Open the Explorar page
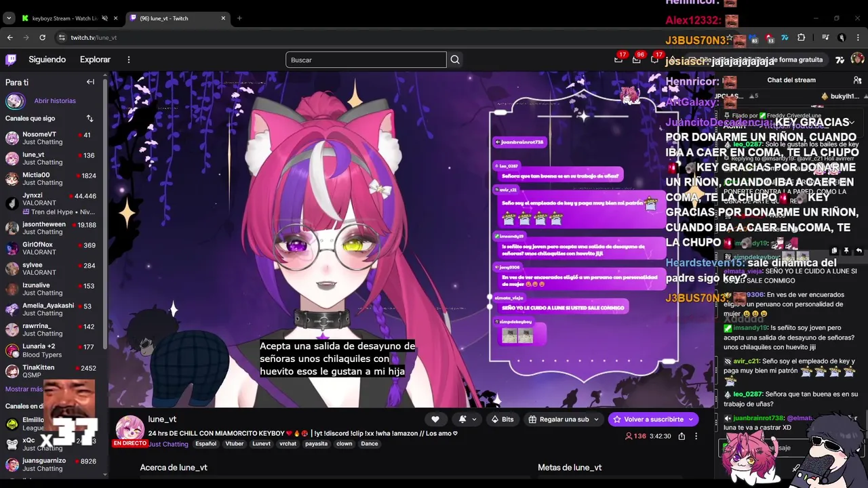The height and width of the screenshot is (488, 868). click(95, 60)
